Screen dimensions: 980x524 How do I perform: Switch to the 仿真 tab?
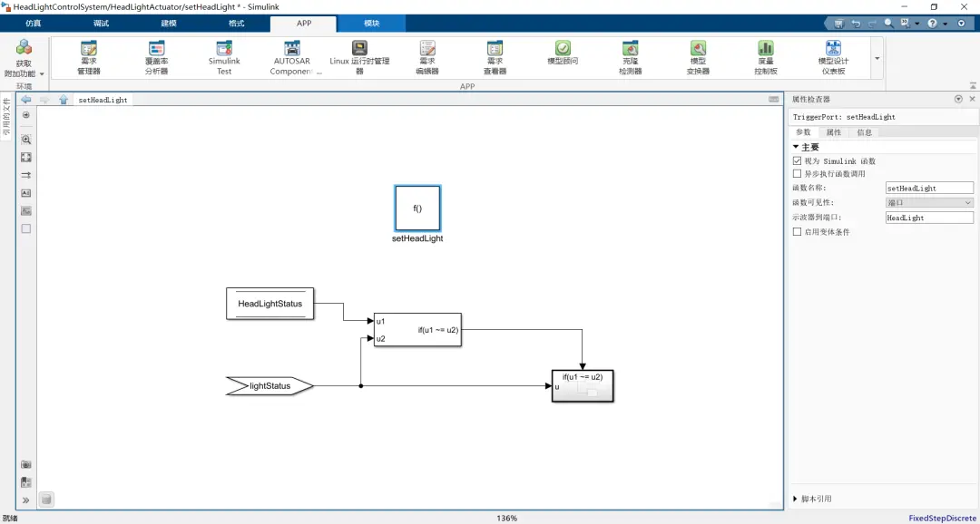(x=34, y=24)
